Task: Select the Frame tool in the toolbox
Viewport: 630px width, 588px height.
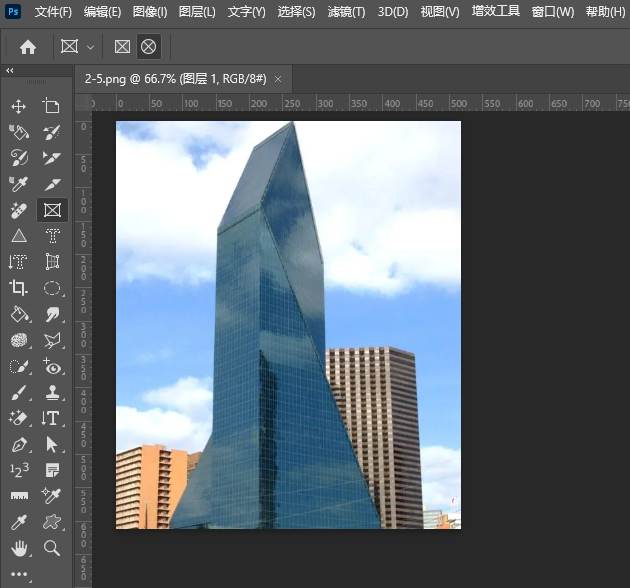Action: pyautogui.click(x=52, y=210)
